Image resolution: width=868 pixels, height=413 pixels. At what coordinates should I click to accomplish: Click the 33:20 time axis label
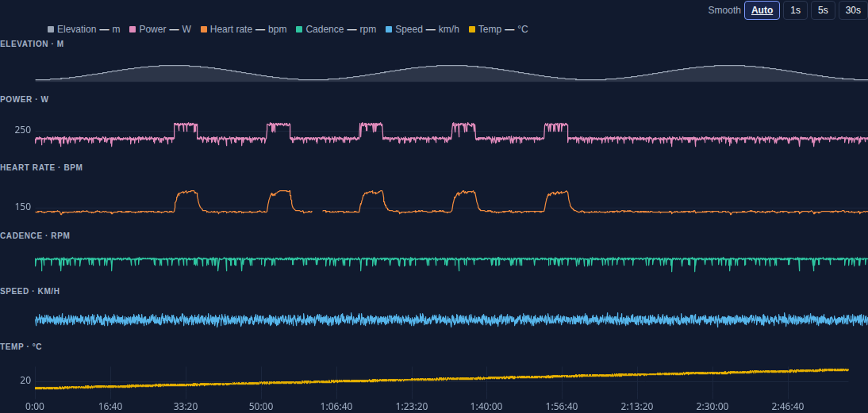click(x=186, y=407)
